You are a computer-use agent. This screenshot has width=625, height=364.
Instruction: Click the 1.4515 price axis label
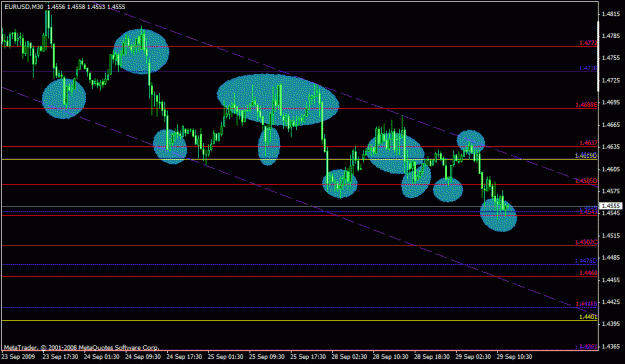click(611, 236)
